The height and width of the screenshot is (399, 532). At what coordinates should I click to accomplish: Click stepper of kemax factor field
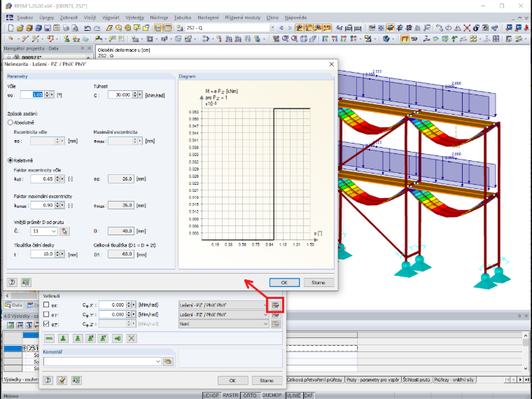tap(57, 205)
